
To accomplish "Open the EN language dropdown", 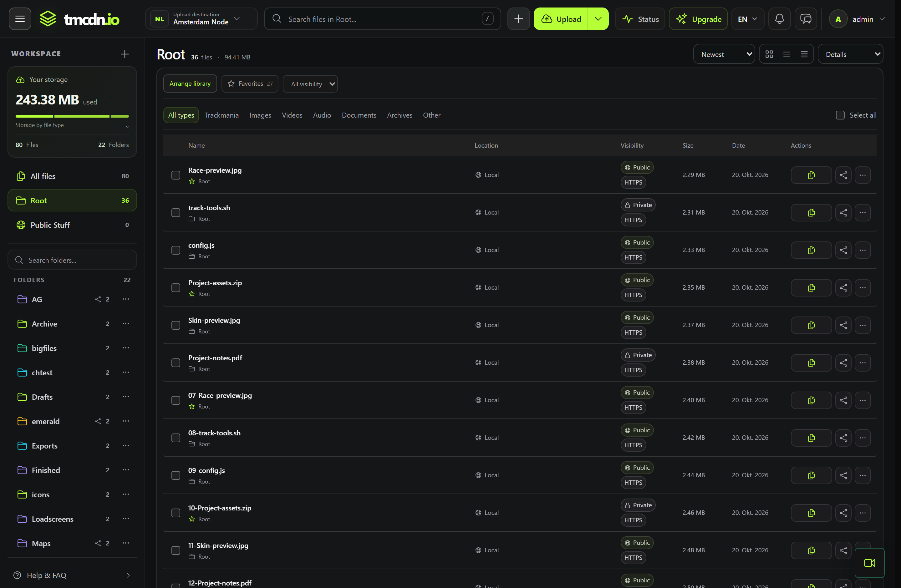I will point(747,19).
